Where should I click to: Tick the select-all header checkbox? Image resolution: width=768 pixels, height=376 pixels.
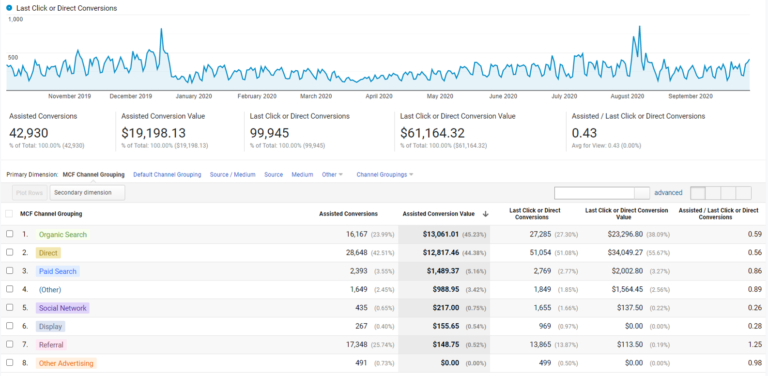click(9, 214)
